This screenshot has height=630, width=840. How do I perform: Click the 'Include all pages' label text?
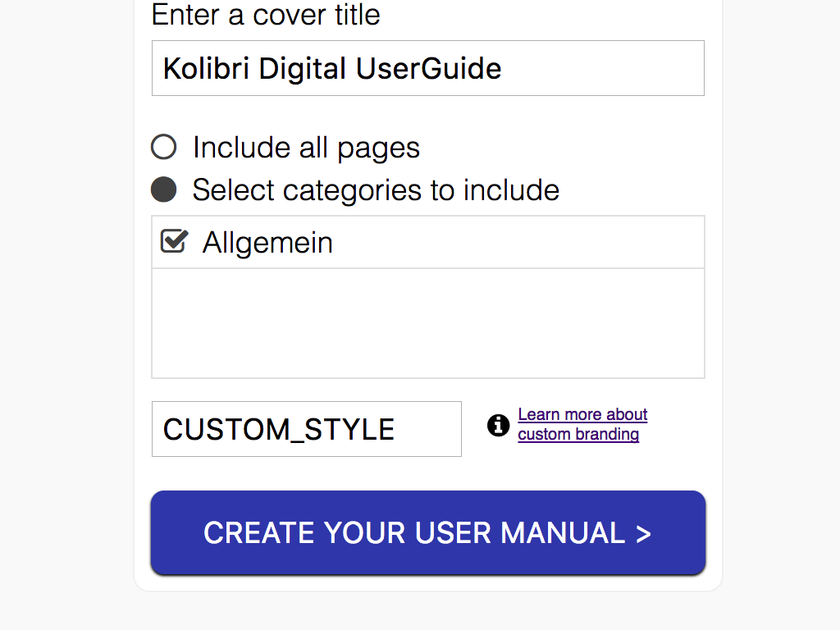[306, 148]
